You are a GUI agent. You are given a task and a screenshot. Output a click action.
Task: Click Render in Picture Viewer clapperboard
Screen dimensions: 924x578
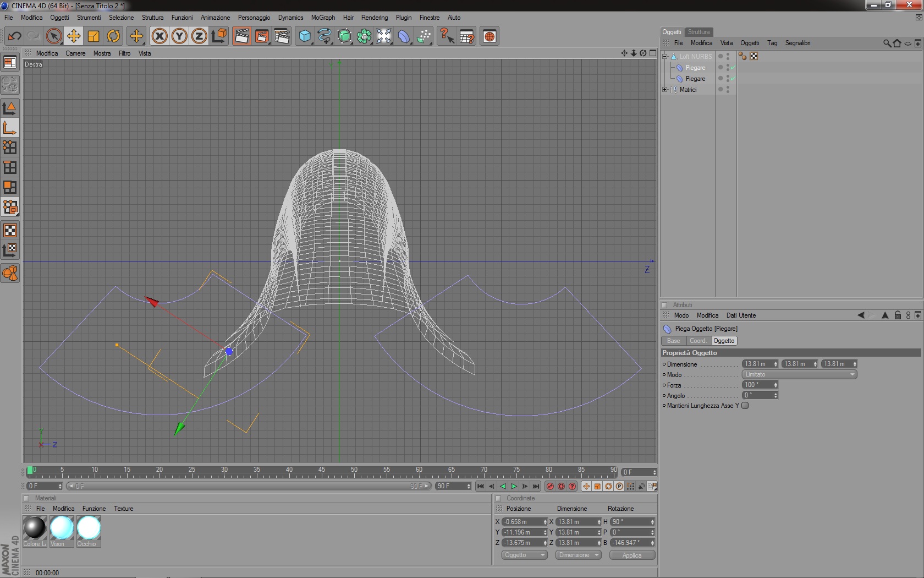coord(262,36)
